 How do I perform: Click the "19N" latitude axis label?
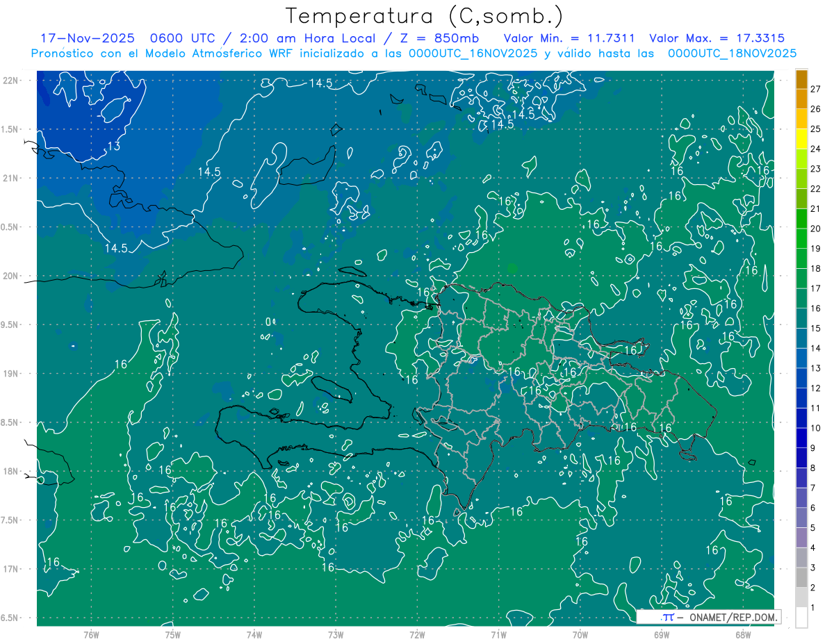point(12,374)
